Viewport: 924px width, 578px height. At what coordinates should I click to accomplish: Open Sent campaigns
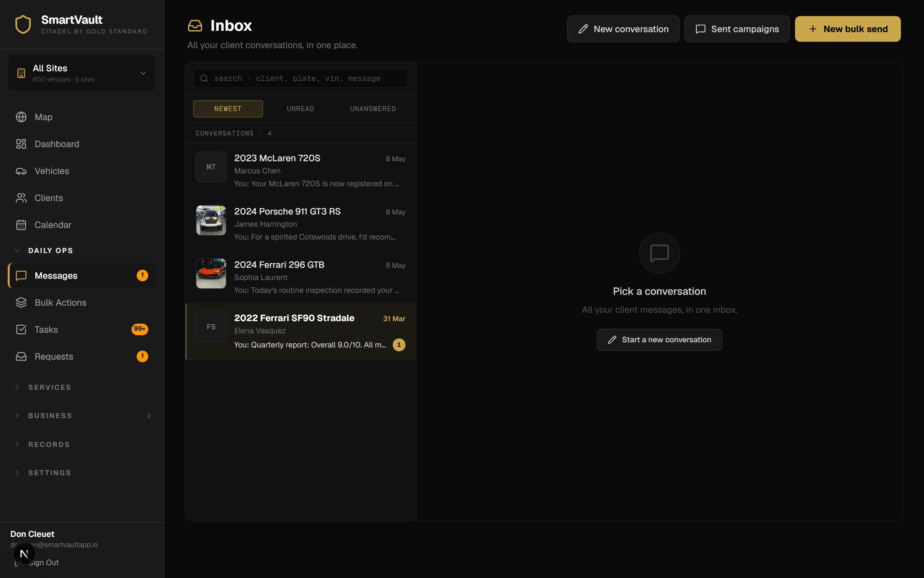737,29
